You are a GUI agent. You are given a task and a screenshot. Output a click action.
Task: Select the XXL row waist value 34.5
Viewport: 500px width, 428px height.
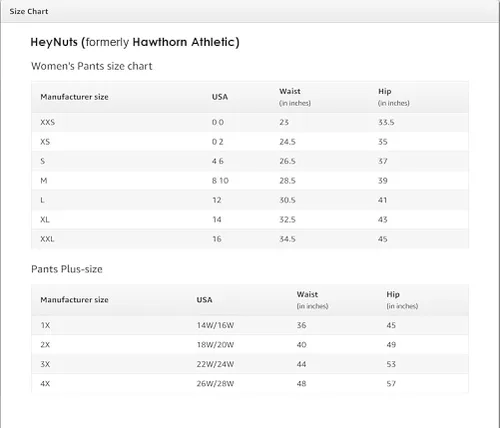[287, 239]
